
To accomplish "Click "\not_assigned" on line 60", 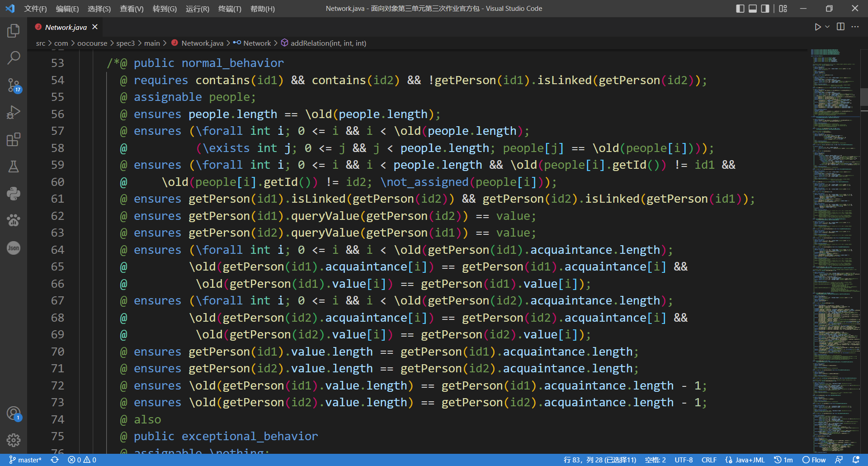I will (424, 182).
